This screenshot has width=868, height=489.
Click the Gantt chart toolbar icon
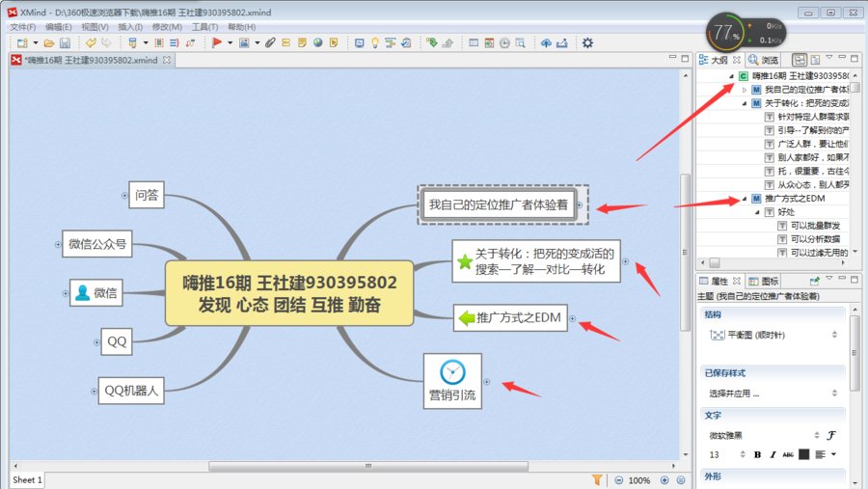click(x=391, y=42)
